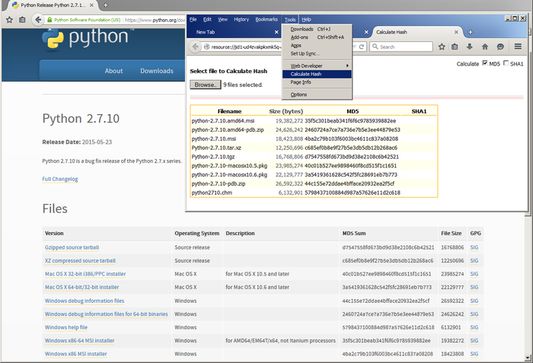Click the Tools menu title
Viewport: 533px width, 363px height.
[x=290, y=20]
